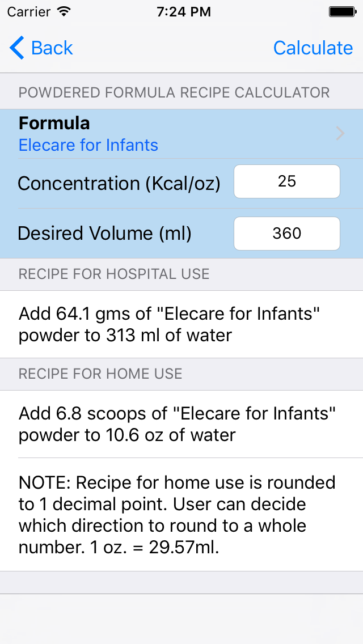The image size is (363, 644).
Task: Tap the Desired Volume (ml) label
Action: click(104, 234)
